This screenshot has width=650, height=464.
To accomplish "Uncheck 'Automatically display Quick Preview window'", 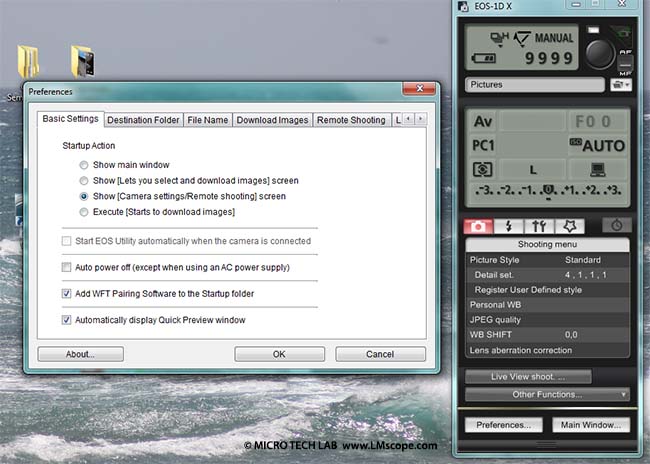I will 67,320.
